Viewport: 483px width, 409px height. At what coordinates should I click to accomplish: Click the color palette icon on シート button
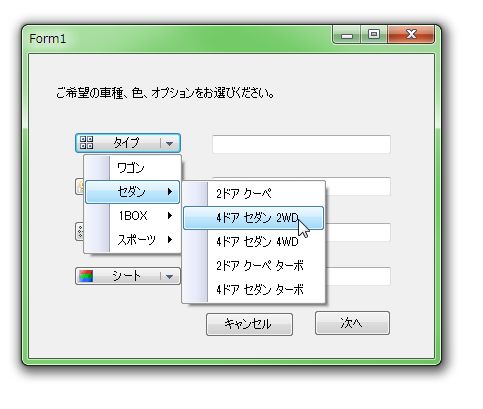pyautogui.click(x=86, y=276)
